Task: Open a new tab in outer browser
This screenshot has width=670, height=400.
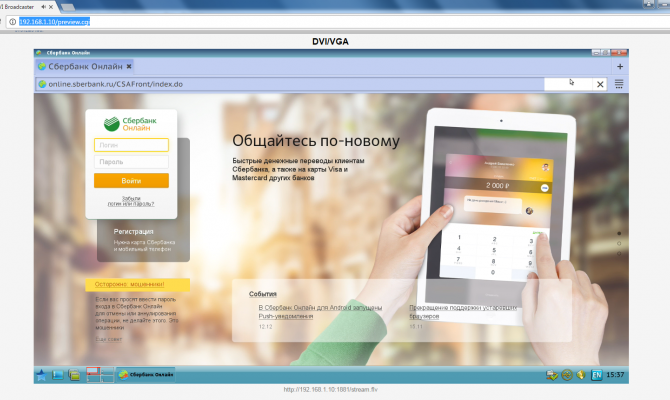Action: [x=68, y=7]
